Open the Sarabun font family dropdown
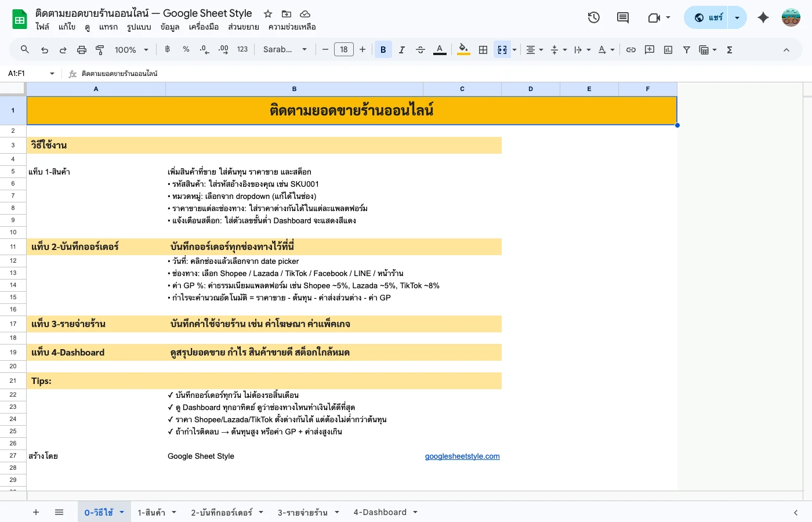This screenshot has width=812, height=522. (x=285, y=50)
